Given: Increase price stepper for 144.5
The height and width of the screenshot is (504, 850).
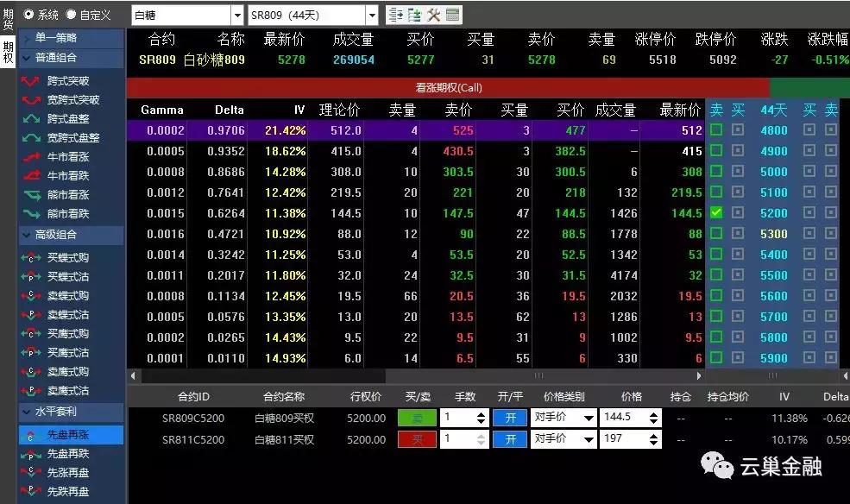Looking at the screenshot, I should 653,413.
